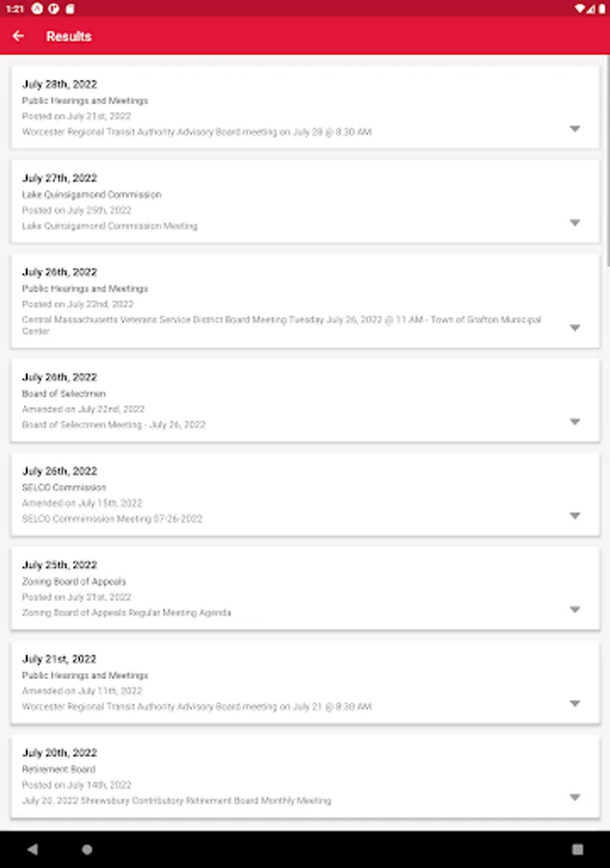The image size is (610, 868).
Task: Expand the July 28th Public Hearings entry
Action: tap(574, 129)
